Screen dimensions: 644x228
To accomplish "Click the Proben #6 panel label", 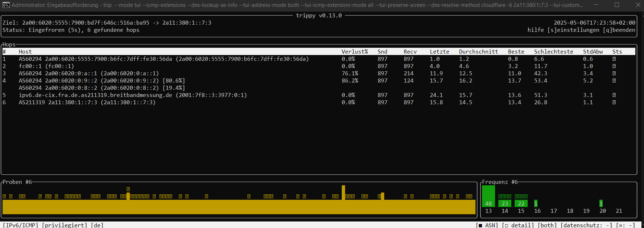I will 17,182.
